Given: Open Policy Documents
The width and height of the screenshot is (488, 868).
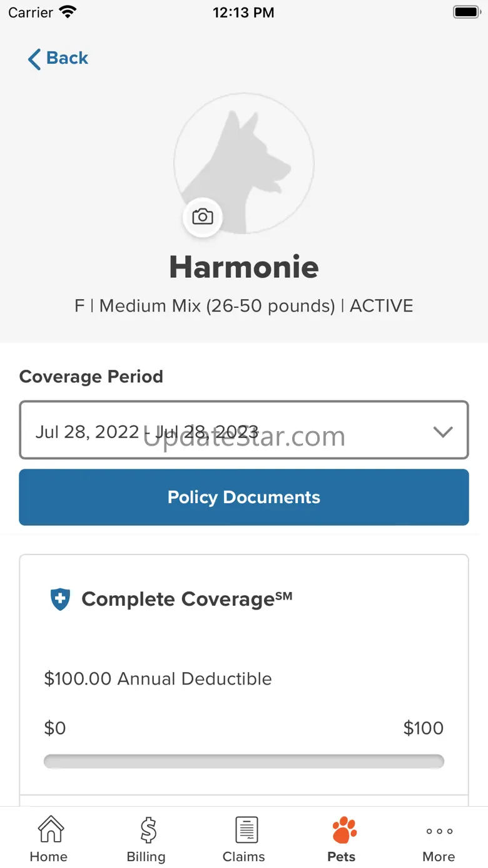Looking at the screenshot, I should (x=244, y=497).
